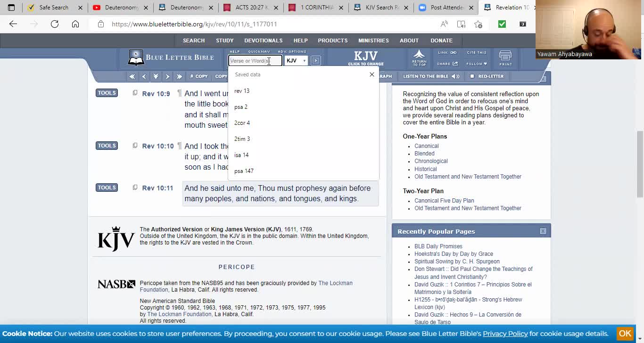Viewport: 644px width, 343px height.
Task: Open the Privacy Policy link in cookie notice
Action: point(505,334)
